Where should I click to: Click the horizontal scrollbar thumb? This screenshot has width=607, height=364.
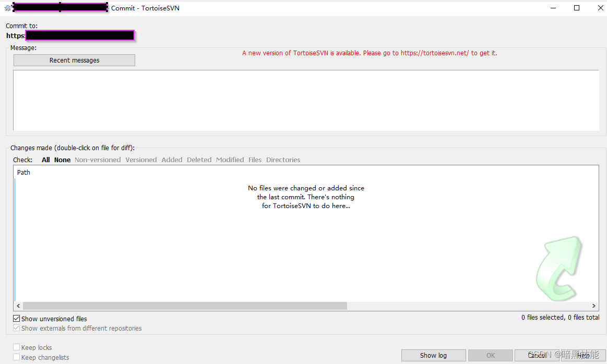point(185,306)
